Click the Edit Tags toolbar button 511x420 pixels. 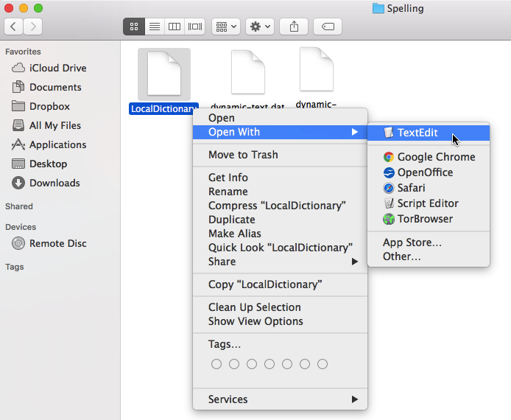(328, 27)
